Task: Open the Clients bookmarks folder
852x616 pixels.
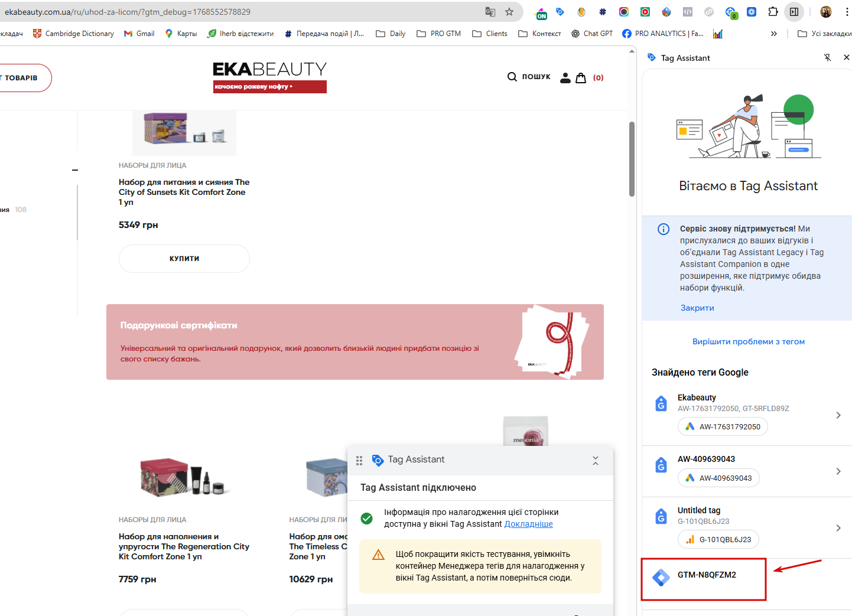Action: click(x=490, y=34)
